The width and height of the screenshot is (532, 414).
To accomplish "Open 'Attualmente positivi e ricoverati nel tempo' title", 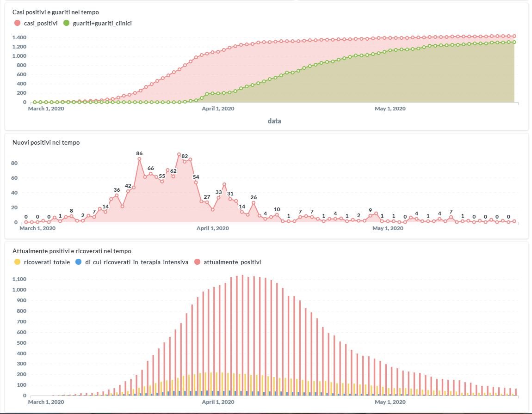I will tap(72, 251).
